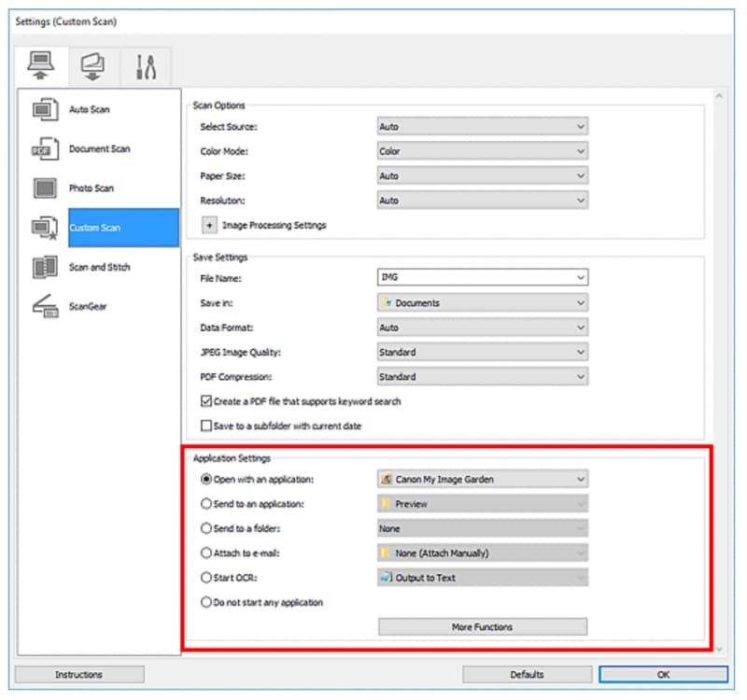Screen dimensions: 747x700
Task: Uncheck Create a PDF supporting keyword search
Action: click(x=206, y=401)
